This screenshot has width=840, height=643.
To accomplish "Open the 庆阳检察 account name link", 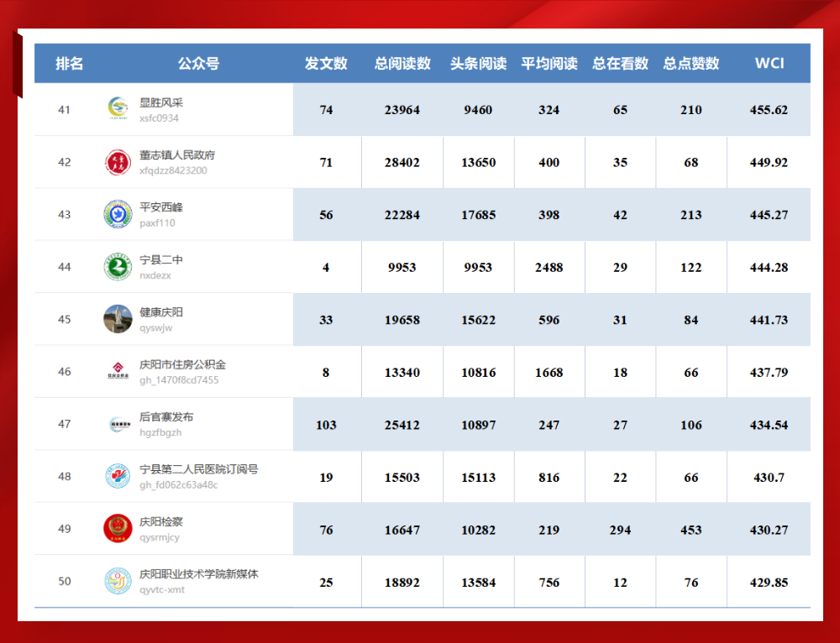I will click(x=161, y=522).
